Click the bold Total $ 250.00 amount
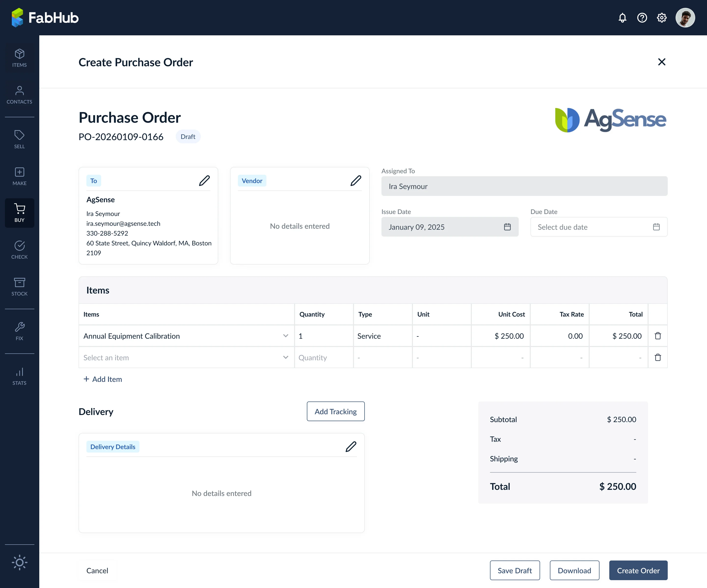 coord(617,486)
